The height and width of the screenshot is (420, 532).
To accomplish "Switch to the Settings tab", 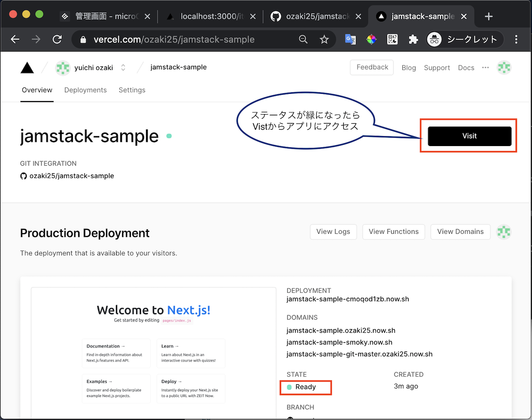I will pyautogui.click(x=132, y=90).
